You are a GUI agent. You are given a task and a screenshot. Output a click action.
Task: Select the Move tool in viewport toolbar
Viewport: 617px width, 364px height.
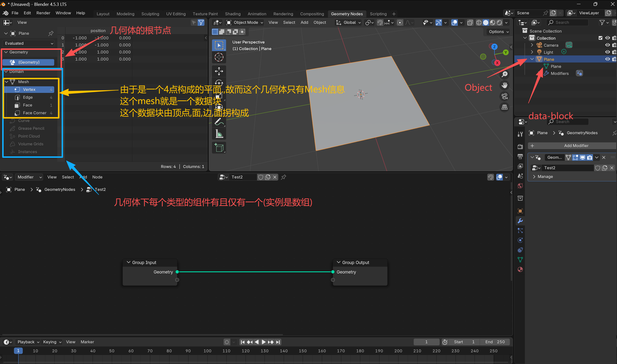pos(219,71)
